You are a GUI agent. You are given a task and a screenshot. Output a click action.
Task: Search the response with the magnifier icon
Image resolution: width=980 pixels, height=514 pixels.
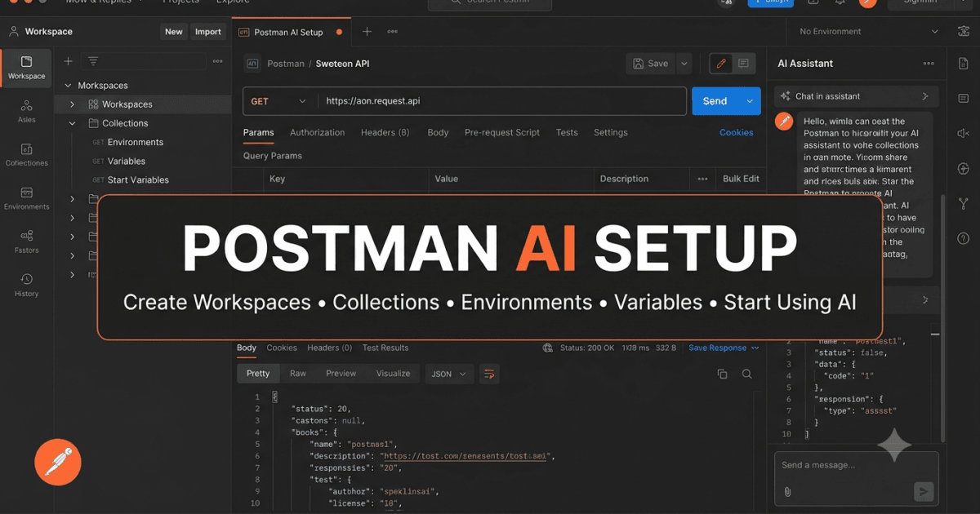[746, 374]
